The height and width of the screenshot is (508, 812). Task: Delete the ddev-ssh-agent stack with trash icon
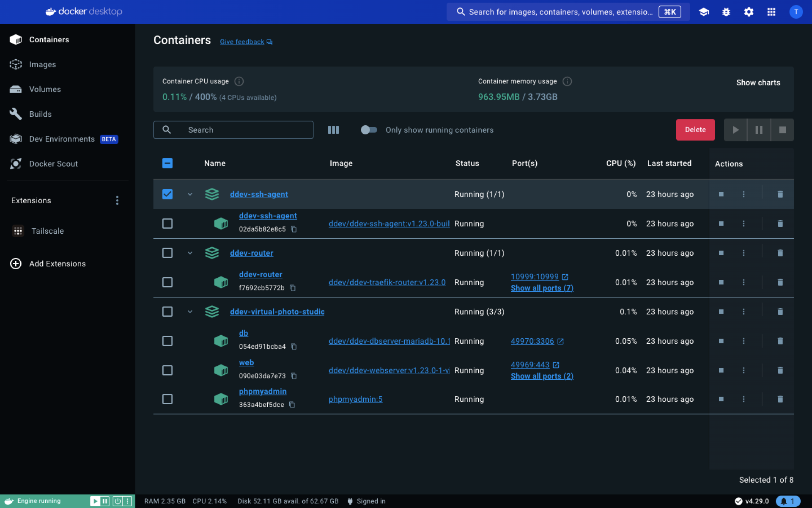[x=780, y=194]
